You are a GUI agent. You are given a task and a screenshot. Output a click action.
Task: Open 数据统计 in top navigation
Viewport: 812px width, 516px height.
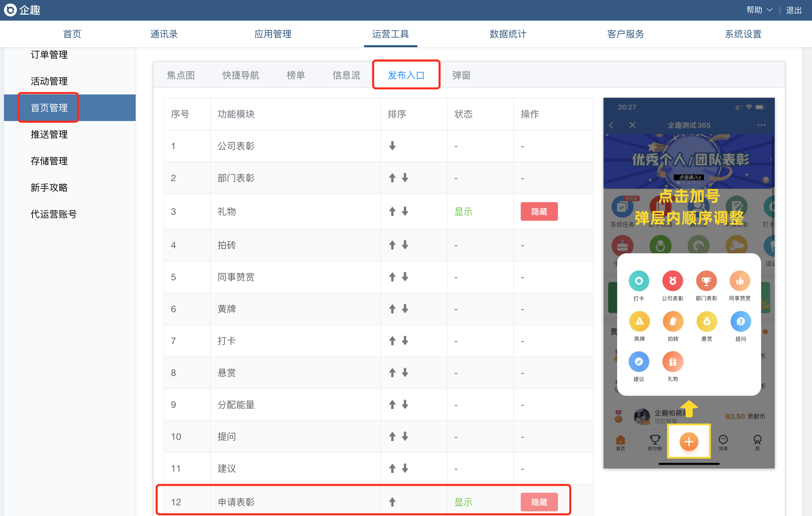point(507,34)
